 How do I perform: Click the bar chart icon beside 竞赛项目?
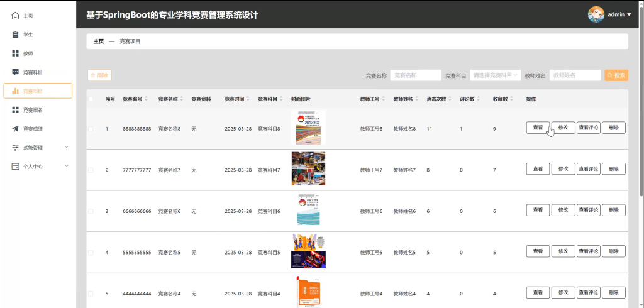(15, 91)
